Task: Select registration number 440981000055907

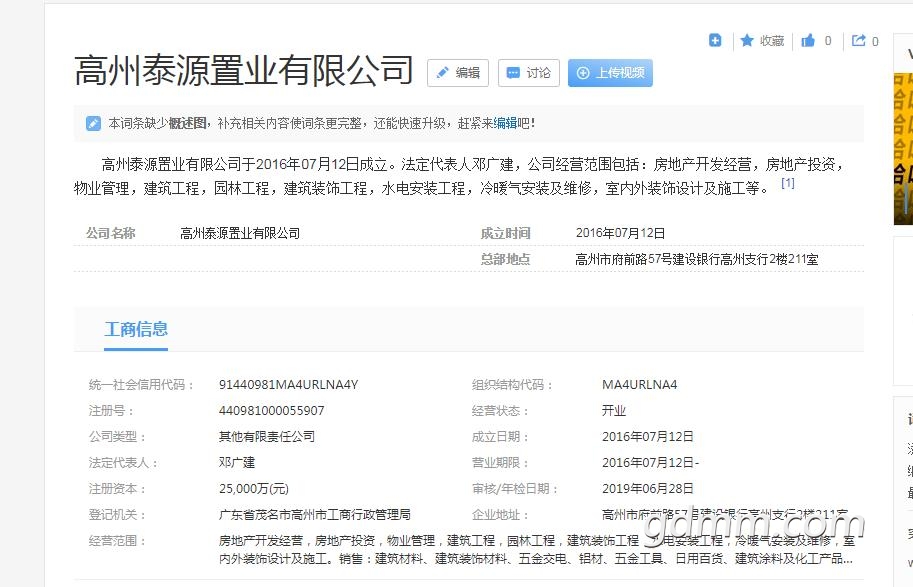Action: 271,411
